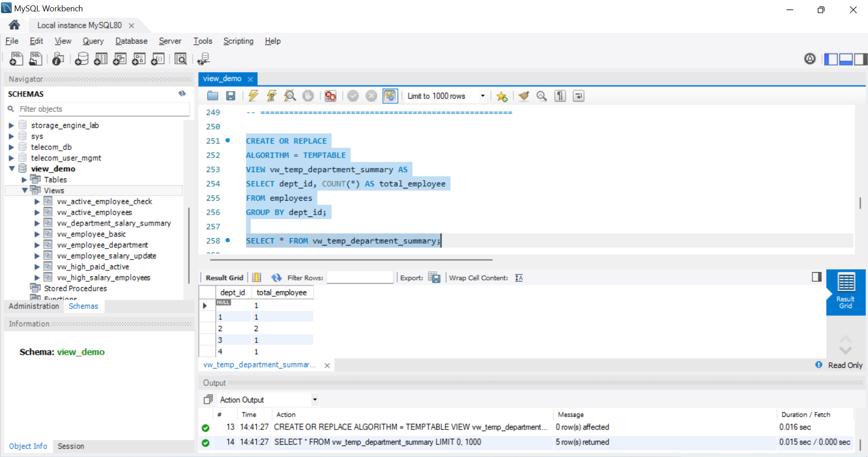Create a new stored procedure icon
This screenshot has height=457, width=868.
click(x=139, y=58)
